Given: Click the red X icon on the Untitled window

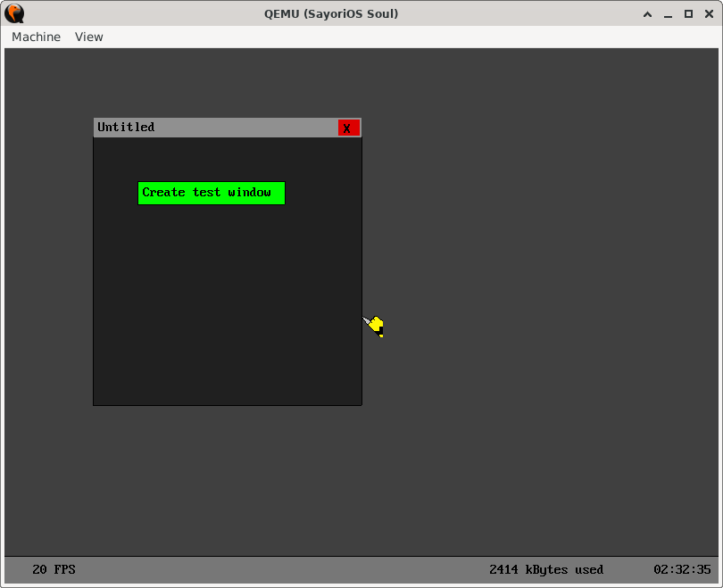Looking at the screenshot, I should pos(348,128).
